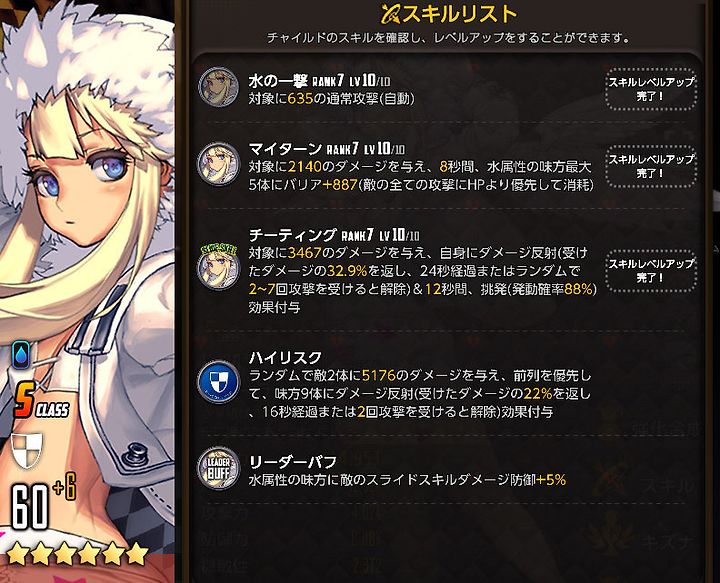Image resolution: width=720 pixels, height=583 pixels.
Task: Click the チーティング slide skill icon
Action: pyautogui.click(x=219, y=265)
